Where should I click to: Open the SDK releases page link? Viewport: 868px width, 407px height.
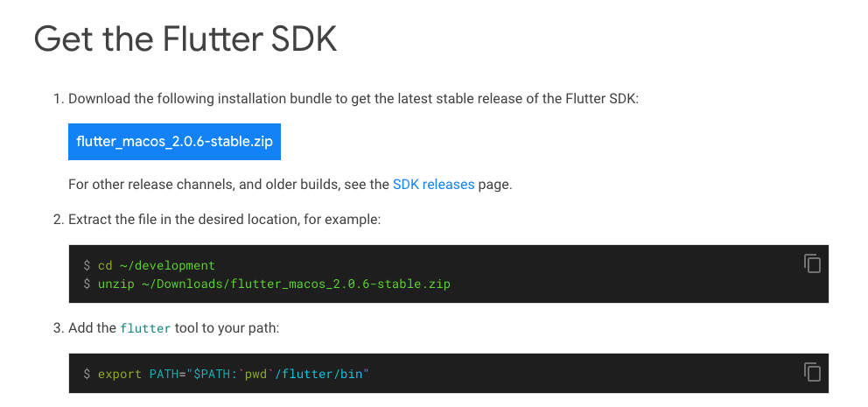coord(433,185)
